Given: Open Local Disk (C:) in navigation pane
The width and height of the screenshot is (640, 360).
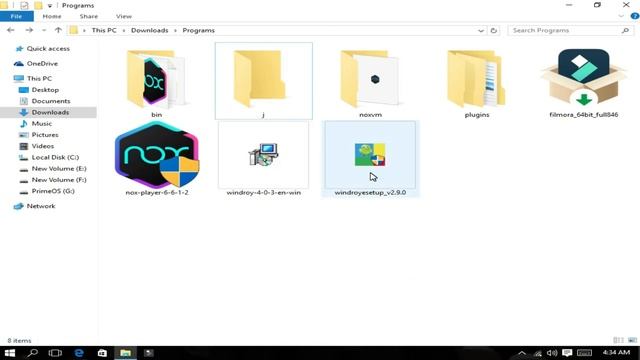Looking at the screenshot, I should [x=55, y=157].
